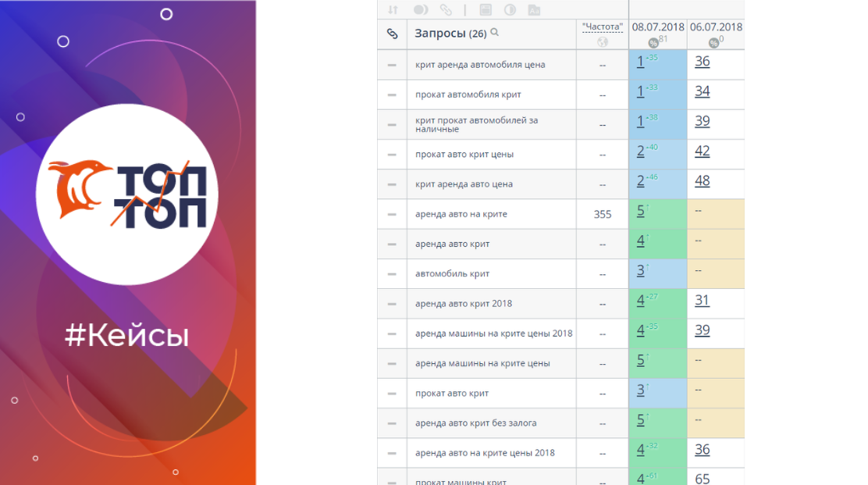Click the dash icon for аренда авто крит
This screenshot has height=485, width=868.
coord(392,244)
